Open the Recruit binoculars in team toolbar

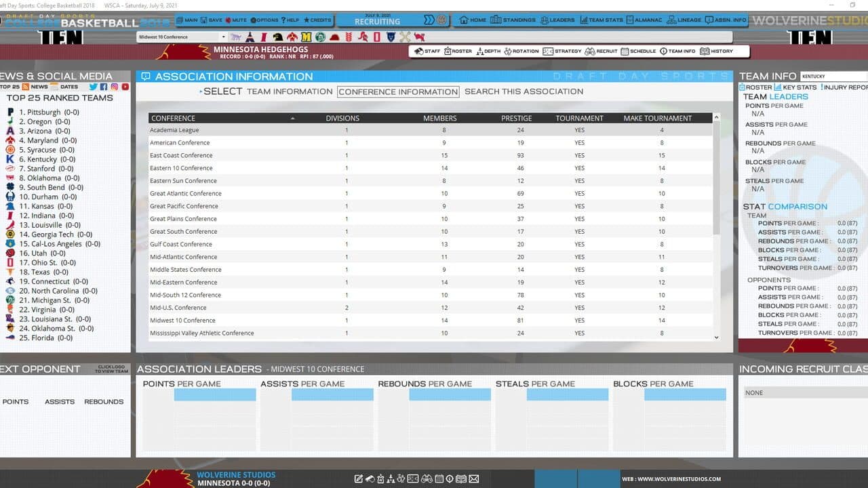coord(601,51)
